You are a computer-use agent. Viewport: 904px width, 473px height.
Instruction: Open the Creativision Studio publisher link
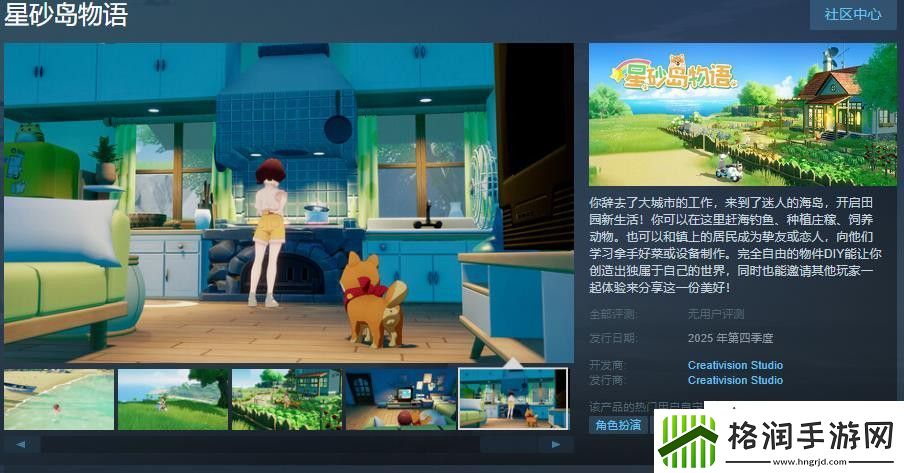pos(735,380)
